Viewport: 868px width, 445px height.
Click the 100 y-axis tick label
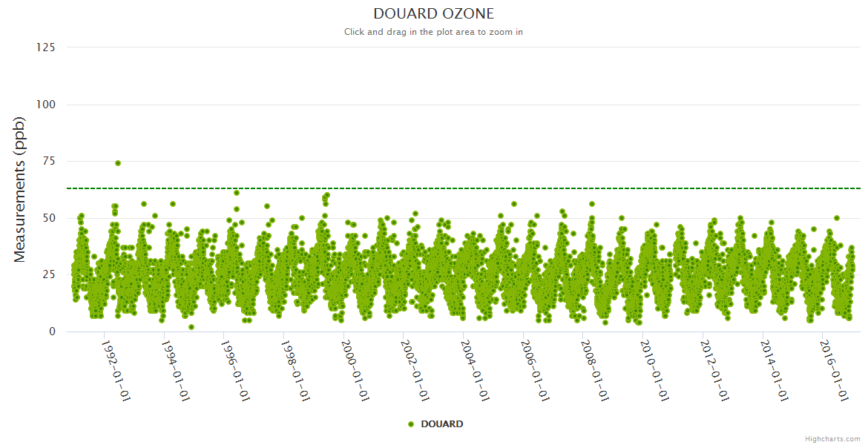point(45,105)
